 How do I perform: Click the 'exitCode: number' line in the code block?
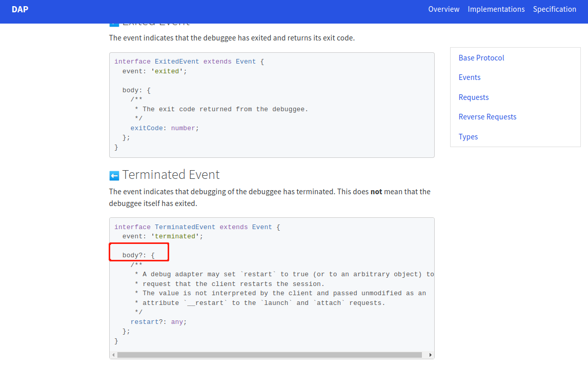pyautogui.click(x=165, y=128)
